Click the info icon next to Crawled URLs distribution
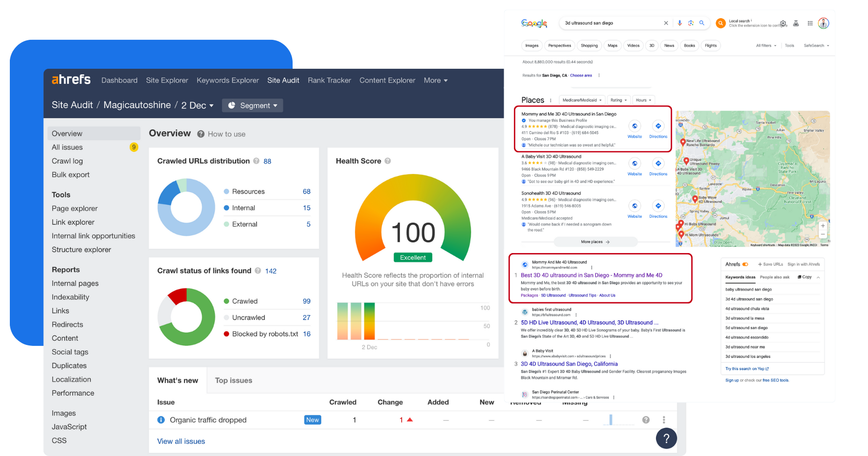 pyautogui.click(x=256, y=161)
